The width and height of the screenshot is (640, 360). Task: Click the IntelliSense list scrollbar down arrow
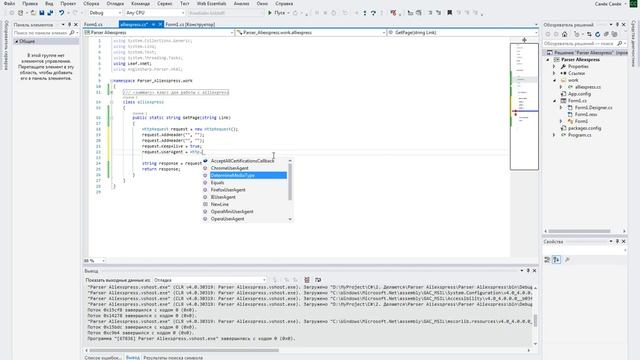point(290,219)
